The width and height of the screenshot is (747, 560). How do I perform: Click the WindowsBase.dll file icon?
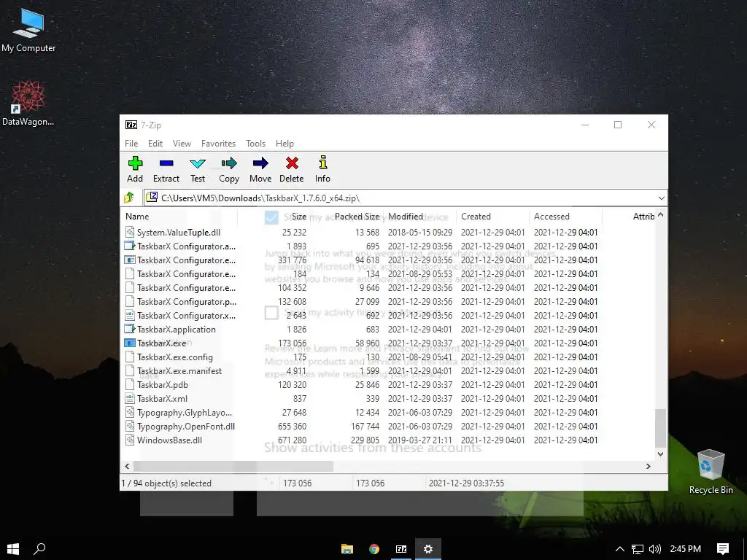(130, 440)
